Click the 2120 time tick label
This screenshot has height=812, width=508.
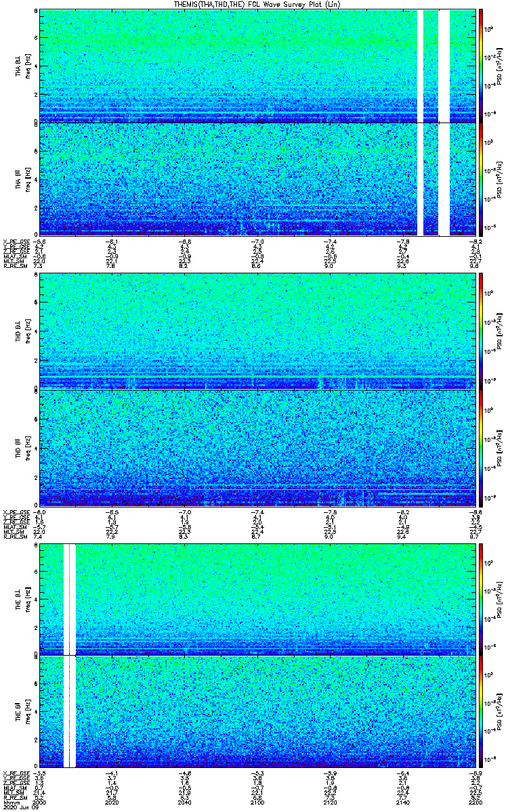click(330, 802)
